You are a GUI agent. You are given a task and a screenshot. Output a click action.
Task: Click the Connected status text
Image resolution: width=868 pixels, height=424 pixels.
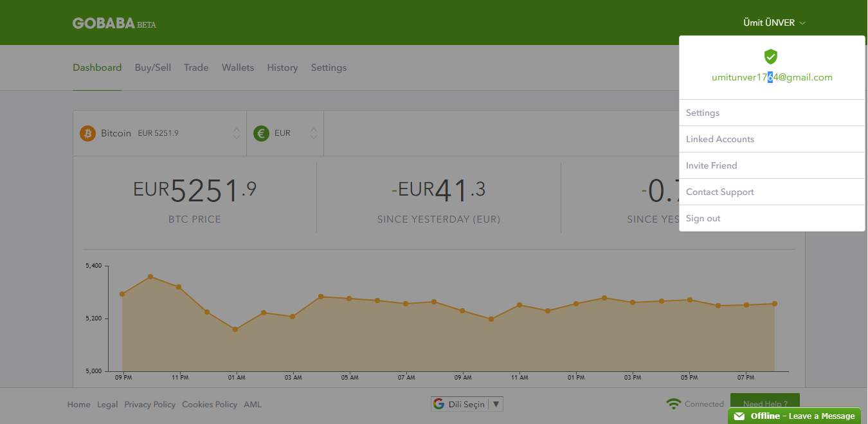click(704, 404)
